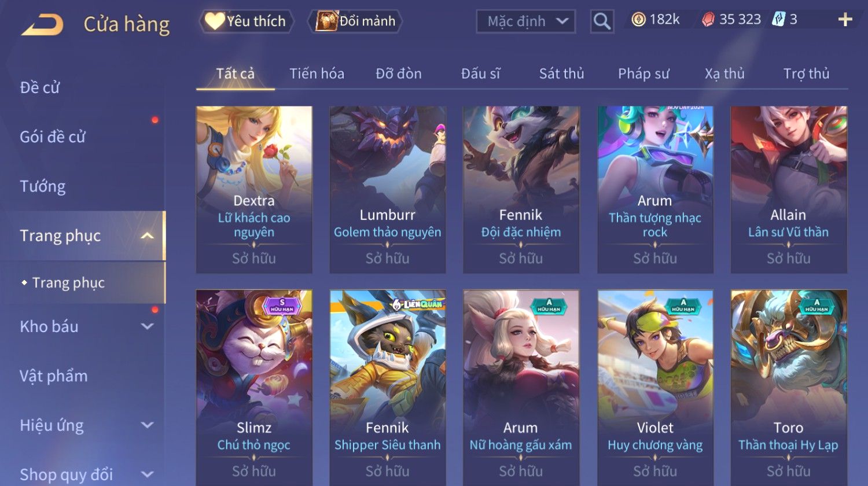
Task: Open the search magnifier icon
Action: (x=602, y=21)
